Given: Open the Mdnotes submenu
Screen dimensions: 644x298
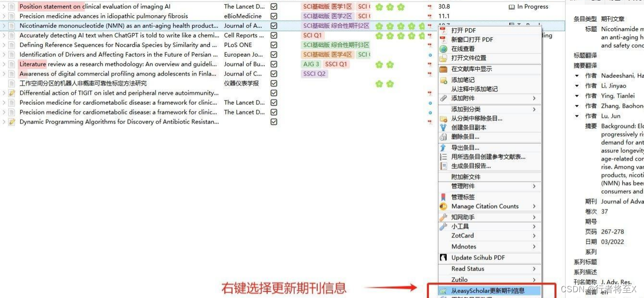Looking at the screenshot, I should tap(490, 247).
